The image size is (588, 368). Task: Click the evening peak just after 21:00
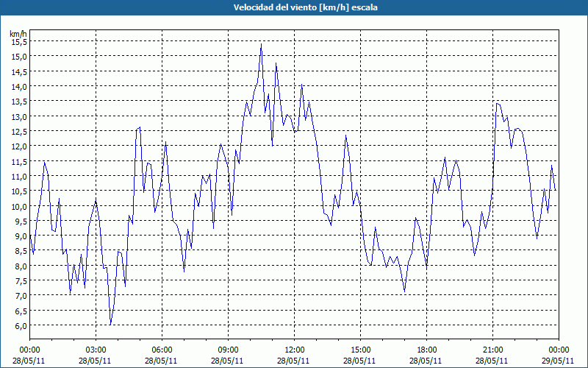pyautogui.click(x=497, y=104)
